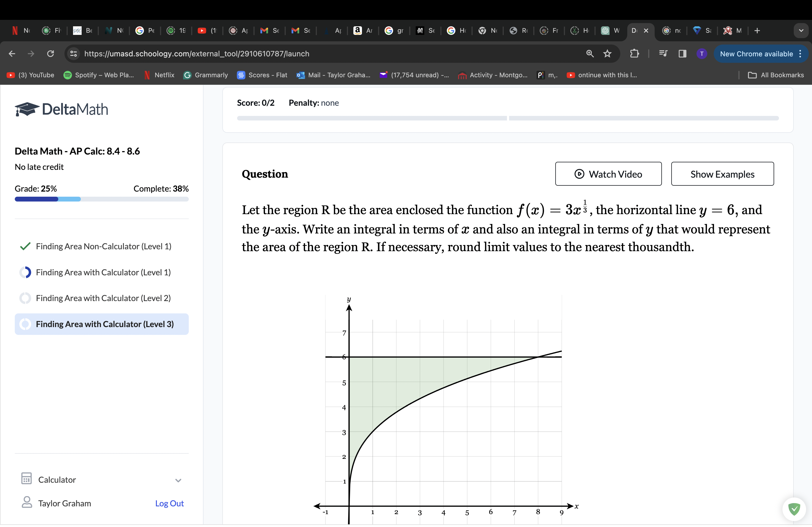Click the zoom magnifier icon in address bar
Image resolution: width=812 pixels, height=527 pixels.
(x=590, y=53)
